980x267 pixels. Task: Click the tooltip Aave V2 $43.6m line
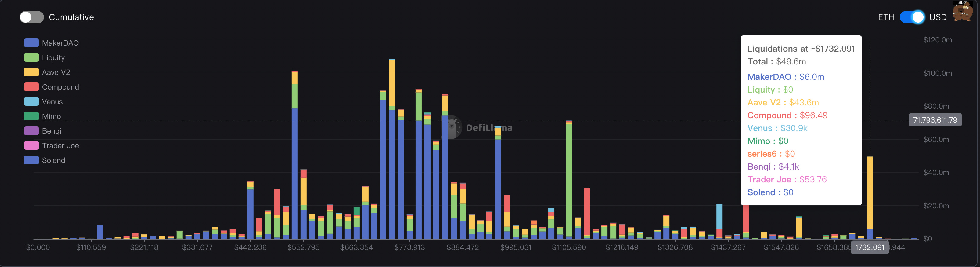pyautogui.click(x=783, y=102)
